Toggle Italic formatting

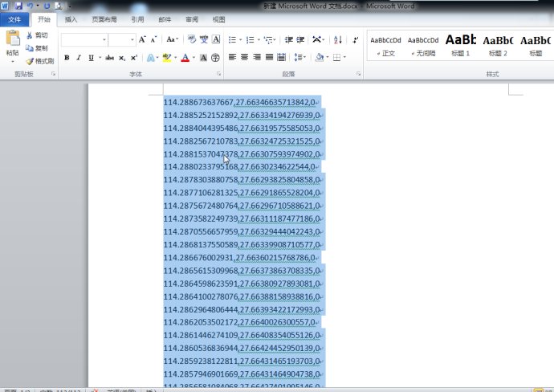(78, 58)
